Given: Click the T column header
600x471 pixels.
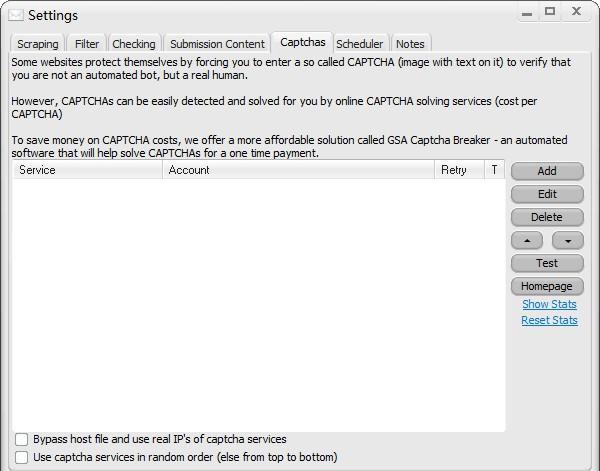Looking at the screenshot, I should click(494, 170).
